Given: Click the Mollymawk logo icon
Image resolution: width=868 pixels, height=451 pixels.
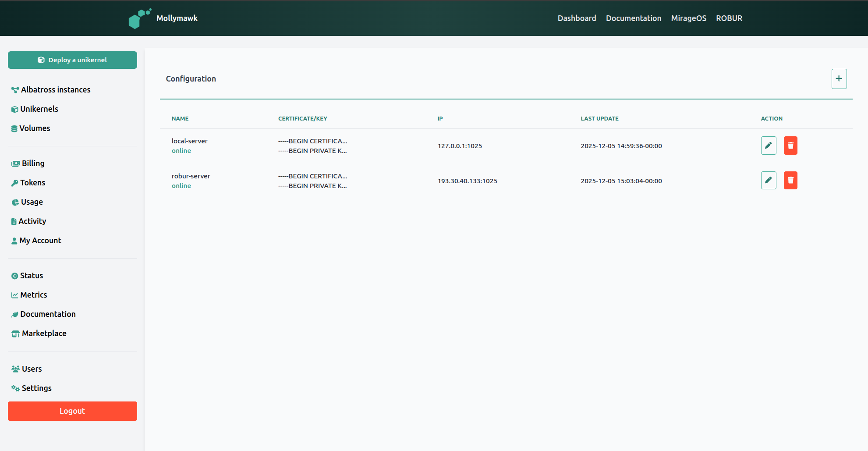Looking at the screenshot, I should (x=139, y=18).
